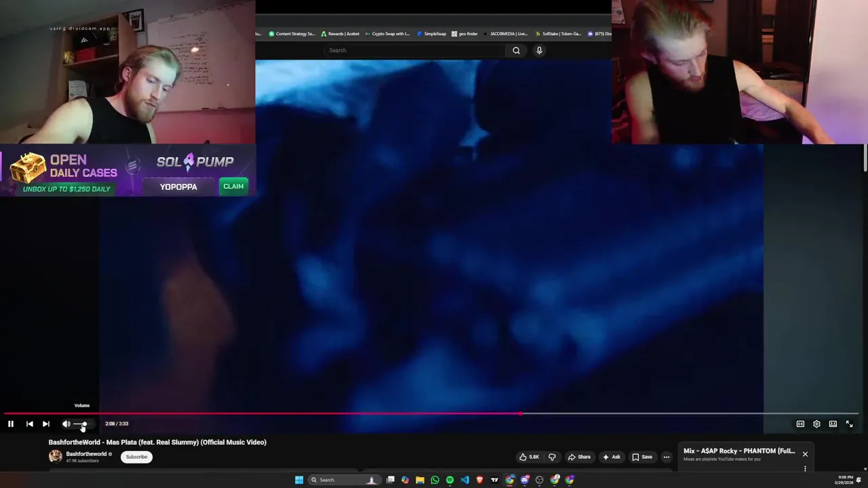
Task: Open File Explorer from taskbar
Action: (x=420, y=480)
